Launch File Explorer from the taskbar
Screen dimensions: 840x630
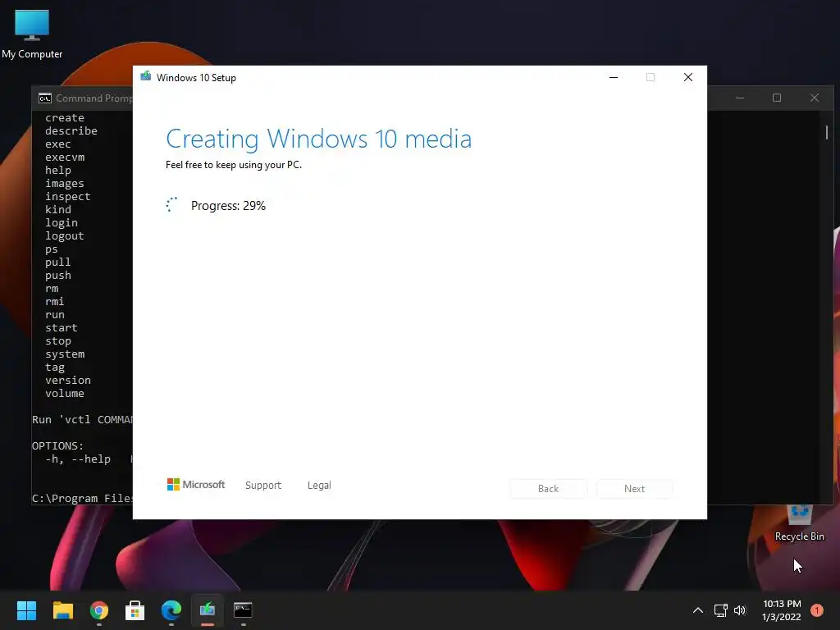(62, 610)
